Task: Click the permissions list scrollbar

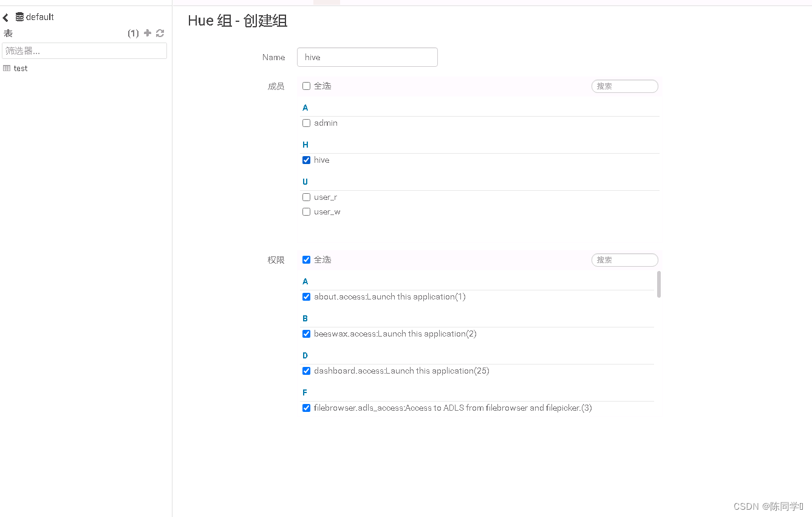Action: pyautogui.click(x=659, y=284)
